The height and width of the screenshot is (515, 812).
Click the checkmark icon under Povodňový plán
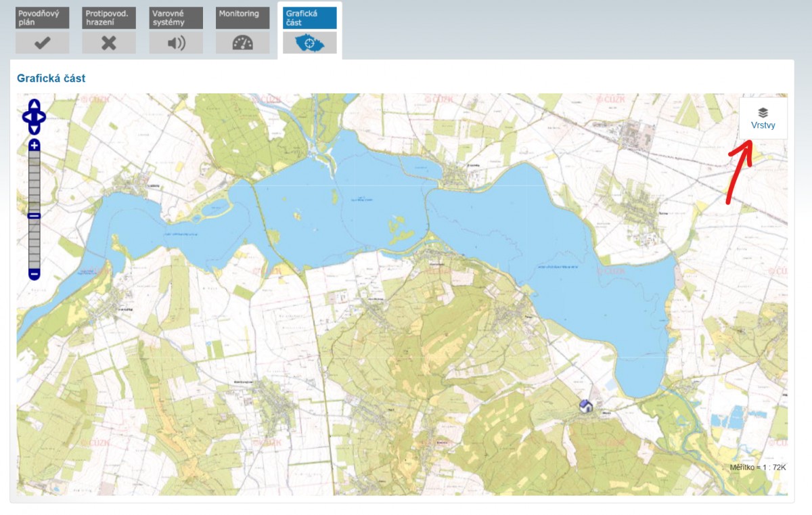(x=42, y=43)
